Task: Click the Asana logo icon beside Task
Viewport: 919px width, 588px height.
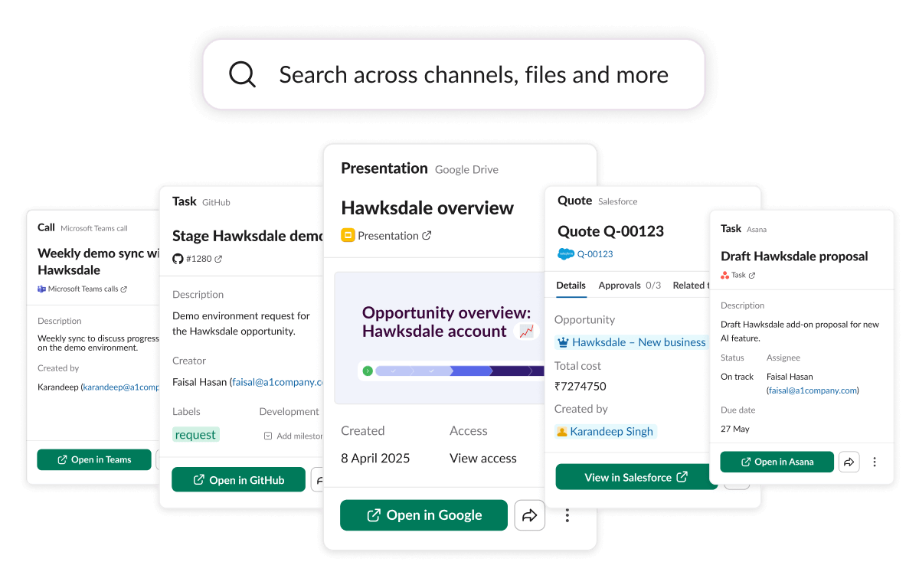Action: click(x=725, y=275)
